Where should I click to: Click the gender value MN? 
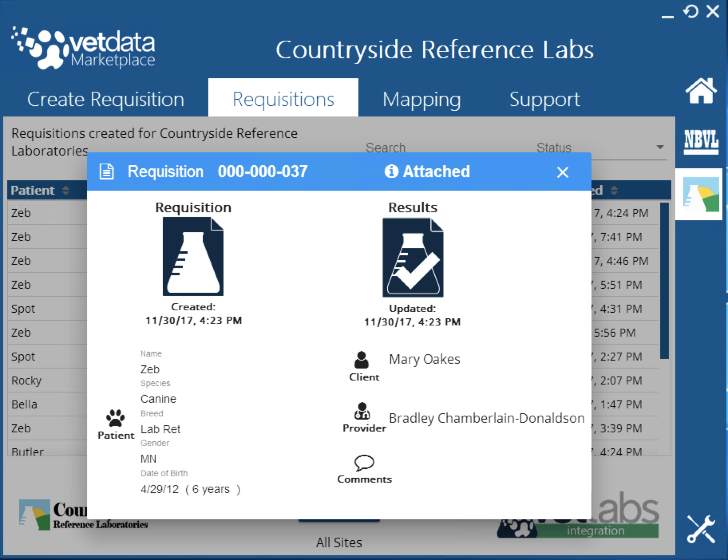[x=148, y=459]
